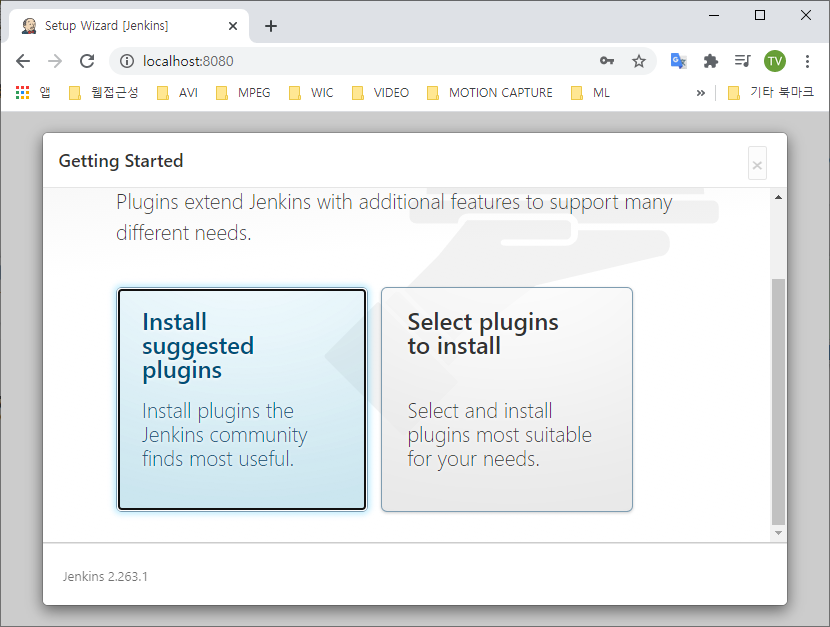View site information icon in address bar
830x627 pixels.
(127, 61)
